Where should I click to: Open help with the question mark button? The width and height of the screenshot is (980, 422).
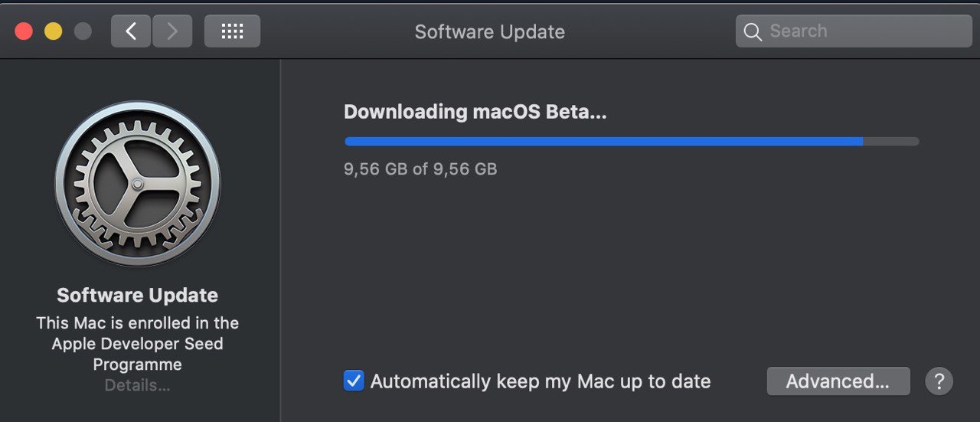click(x=939, y=381)
